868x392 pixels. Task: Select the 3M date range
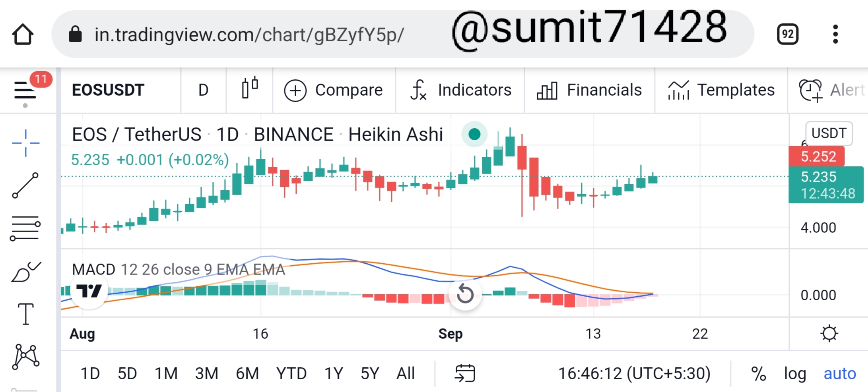point(207,374)
